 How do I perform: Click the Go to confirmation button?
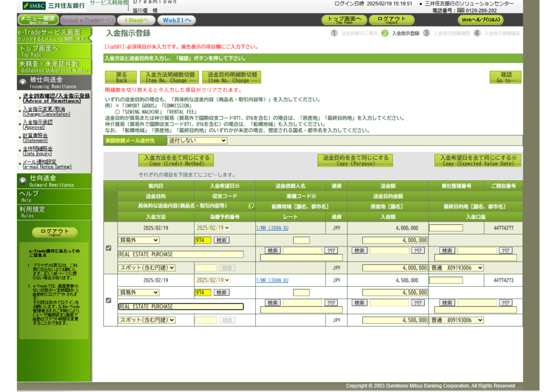click(505, 77)
